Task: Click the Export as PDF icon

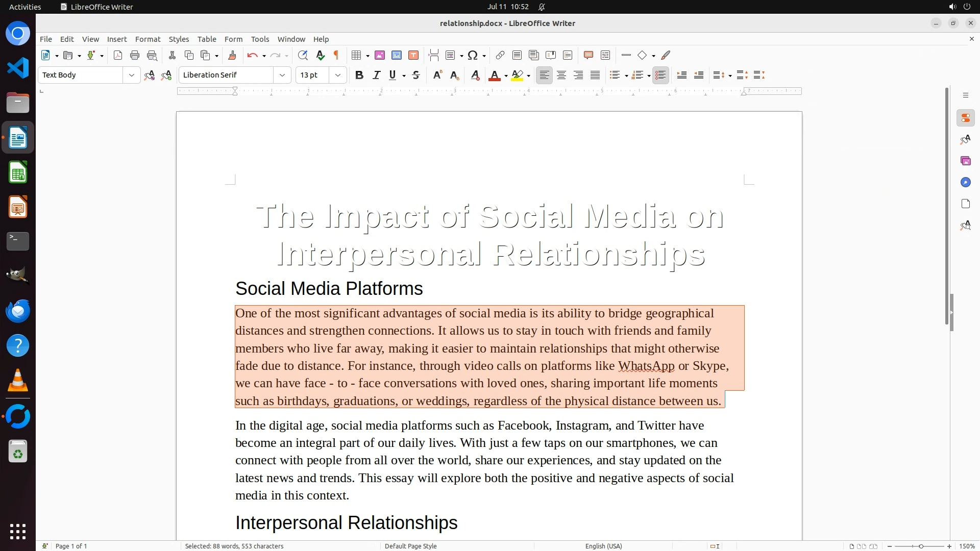Action: 118,55
